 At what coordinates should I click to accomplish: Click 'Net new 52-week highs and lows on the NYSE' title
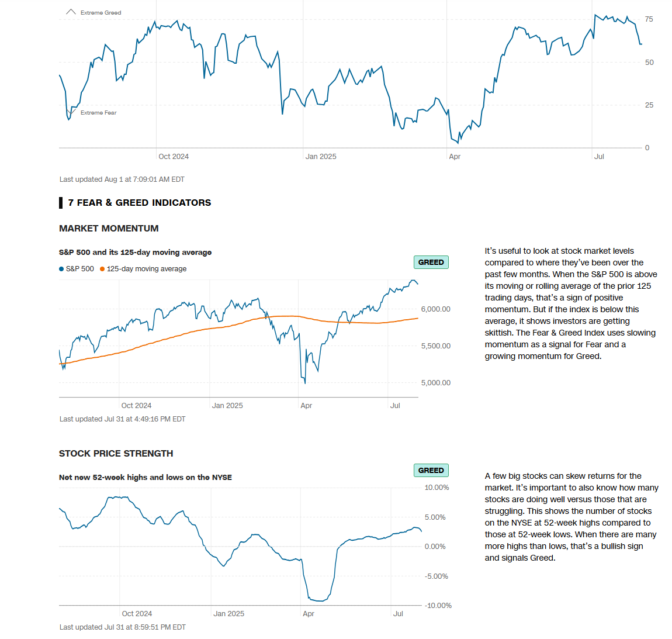click(x=146, y=478)
